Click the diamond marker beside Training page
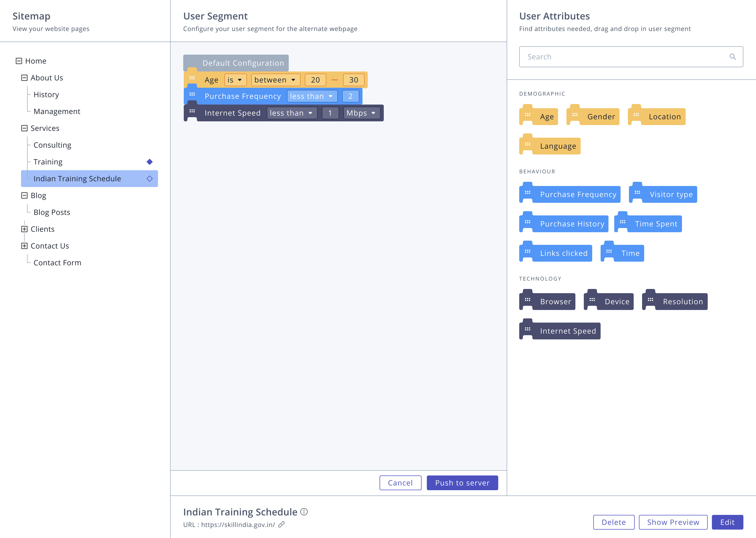 150,162
